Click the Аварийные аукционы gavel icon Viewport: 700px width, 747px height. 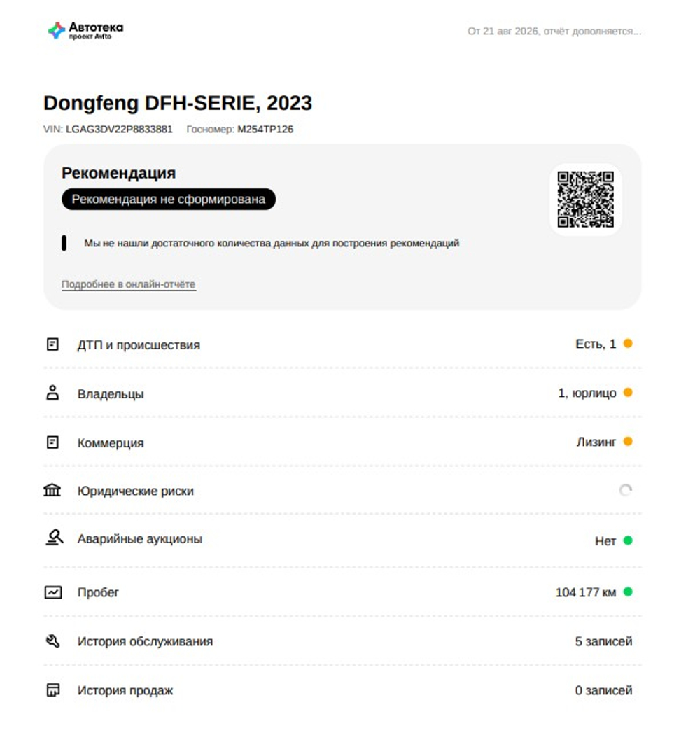55,538
